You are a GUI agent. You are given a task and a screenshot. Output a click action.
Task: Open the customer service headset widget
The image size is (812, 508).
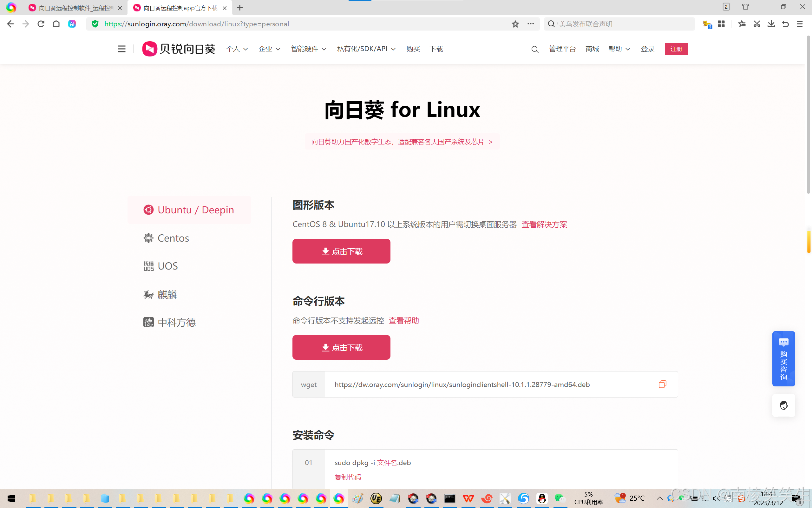(x=783, y=405)
